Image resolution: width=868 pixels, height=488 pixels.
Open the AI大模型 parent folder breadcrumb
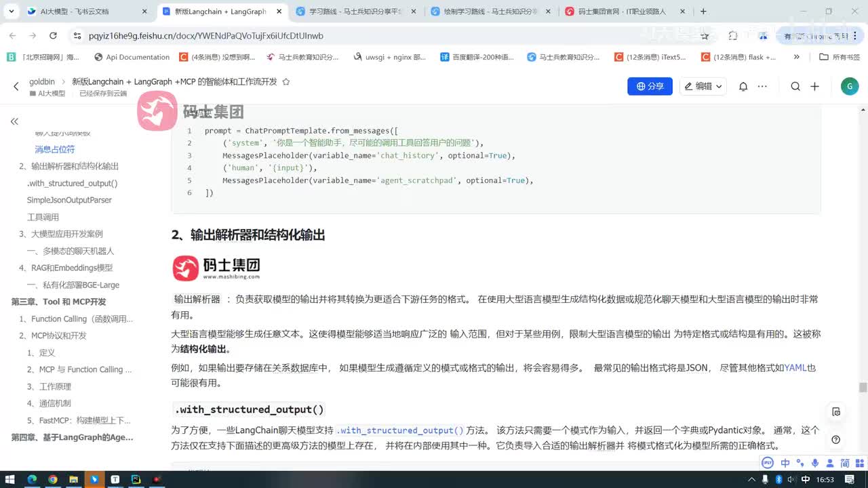click(x=47, y=94)
